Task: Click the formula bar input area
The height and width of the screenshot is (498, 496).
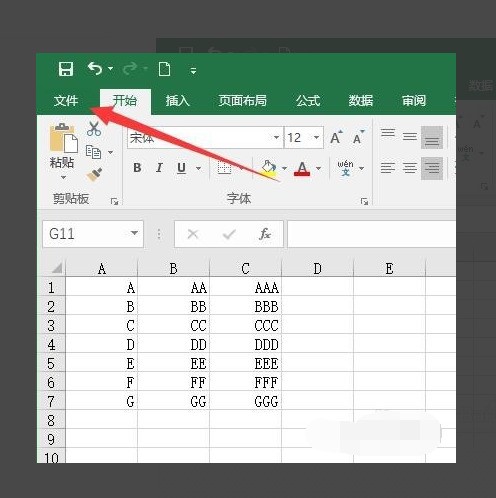Action: (x=372, y=234)
